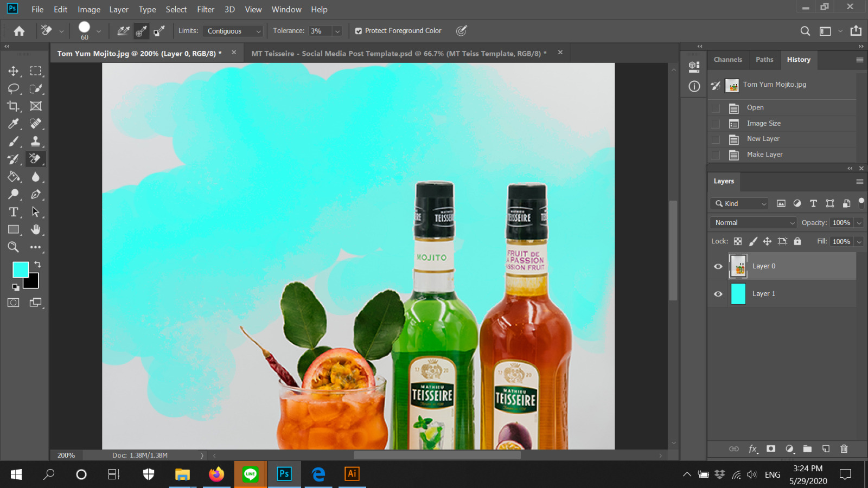Open the tool preset picker arrow
Viewport: 868px width, 488px height.
point(61,31)
